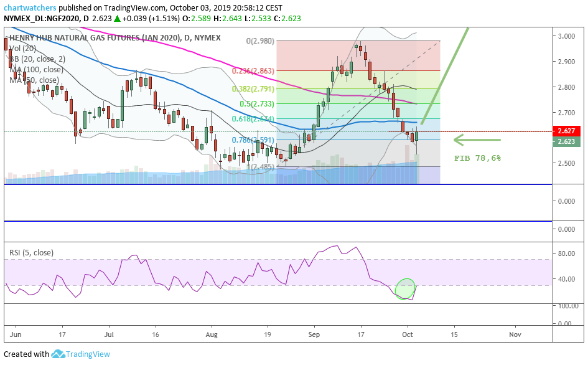Click the 2.500 price axis label

point(566,163)
